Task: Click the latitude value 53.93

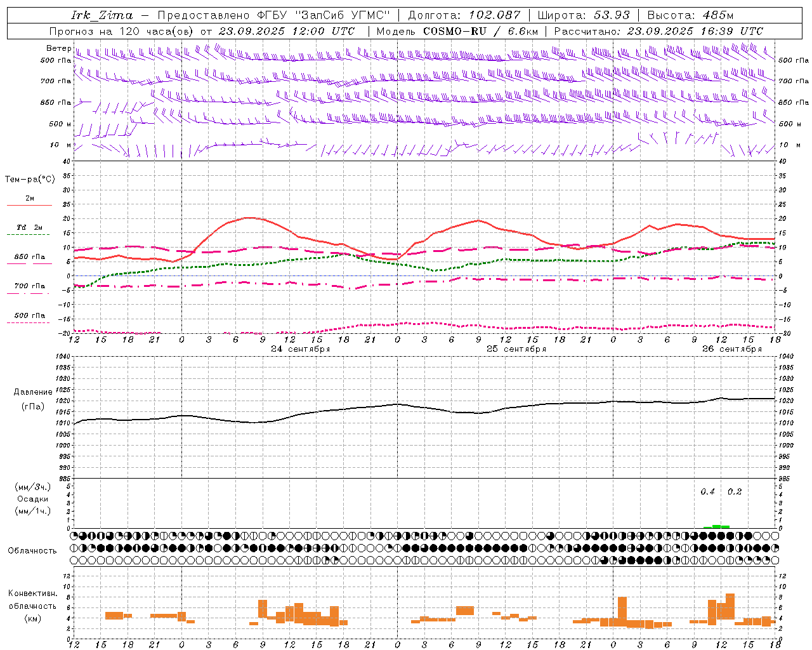Action: point(612,15)
